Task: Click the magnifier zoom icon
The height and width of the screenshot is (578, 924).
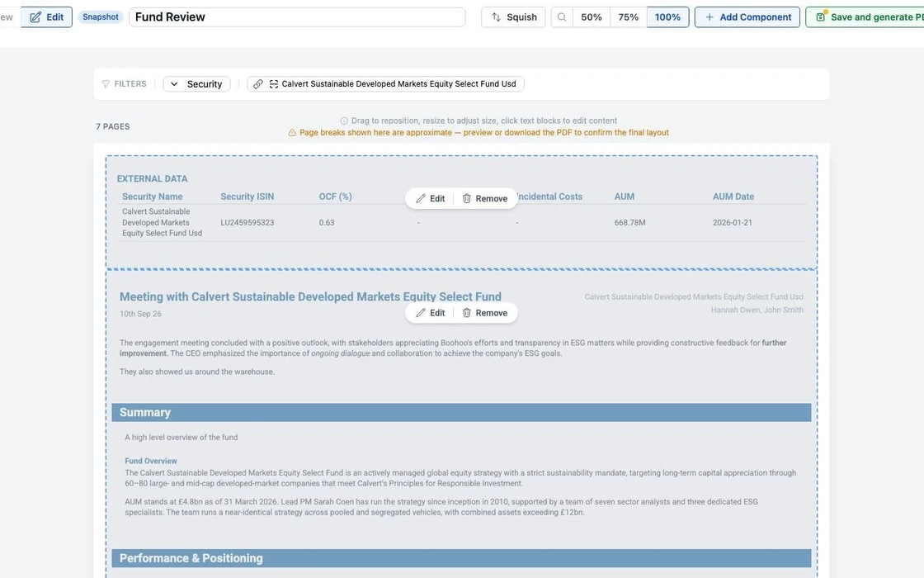Action: 562,17
